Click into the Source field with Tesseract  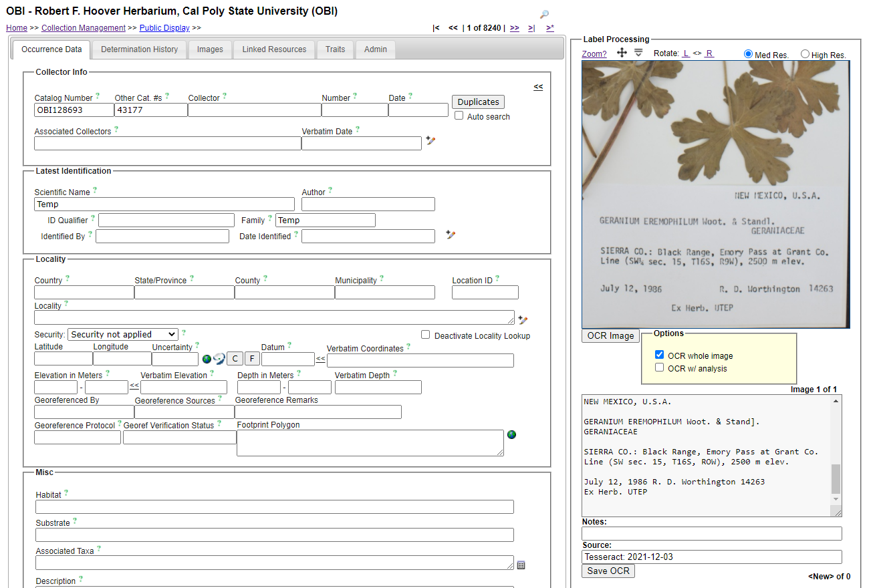tap(712, 557)
